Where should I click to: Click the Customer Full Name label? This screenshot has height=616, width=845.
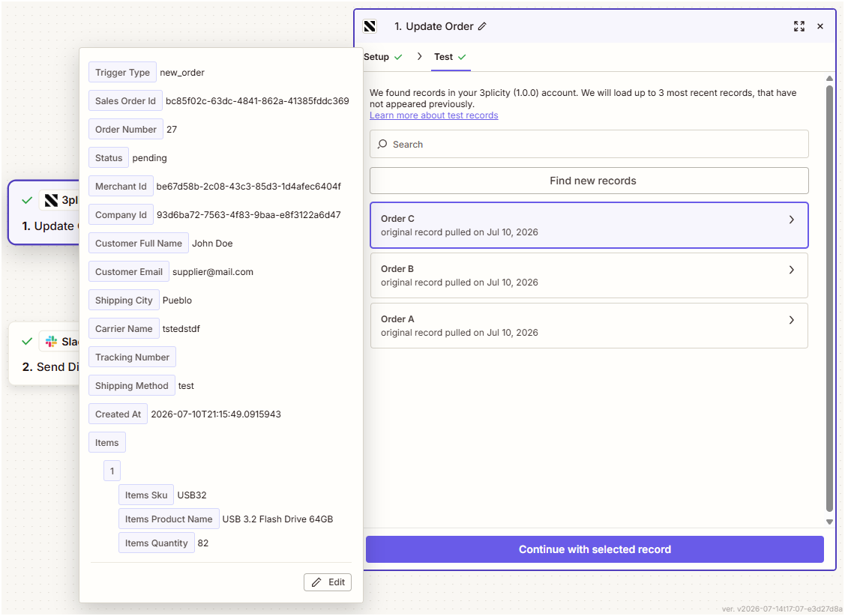(139, 244)
